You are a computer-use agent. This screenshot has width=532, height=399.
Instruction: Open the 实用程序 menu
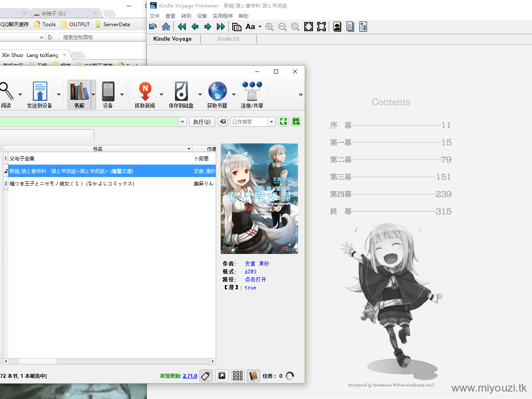(x=223, y=16)
